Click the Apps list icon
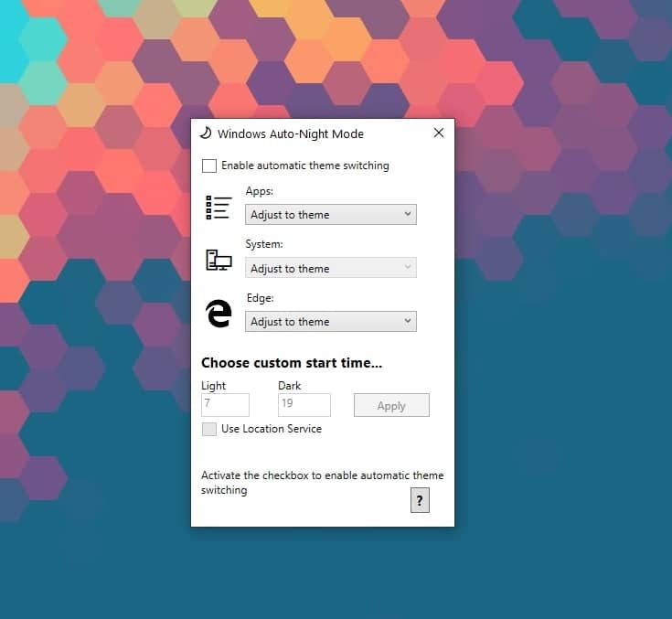This screenshot has width=672, height=619. pyautogui.click(x=219, y=208)
